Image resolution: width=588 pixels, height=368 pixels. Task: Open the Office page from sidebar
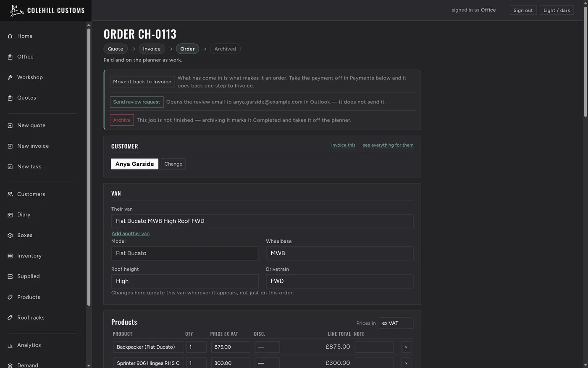click(25, 57)
